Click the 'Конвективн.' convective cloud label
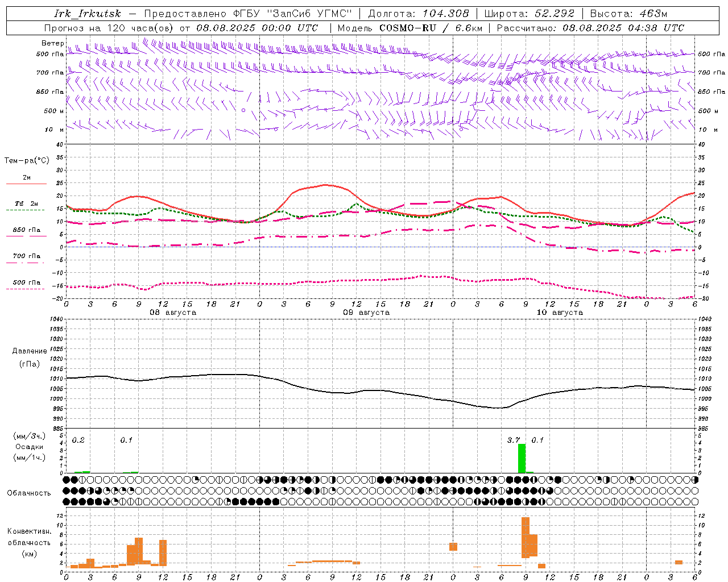Image resolution: width=728 pixels, height=582 pixels. [x=29, y=531]
